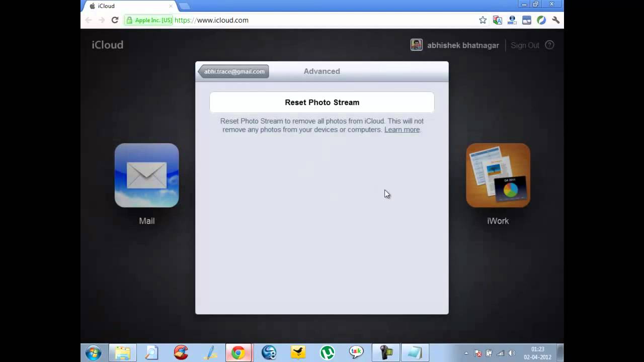Open a new tab with the tab-strip button
The image size is (644, 362).
[x=184, y=6]
